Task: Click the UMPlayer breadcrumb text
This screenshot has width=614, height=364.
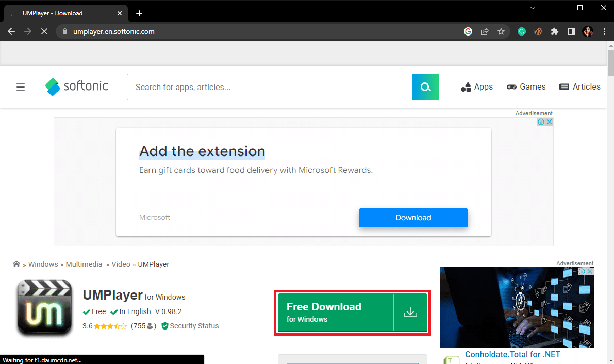Action: pos(154,264)
